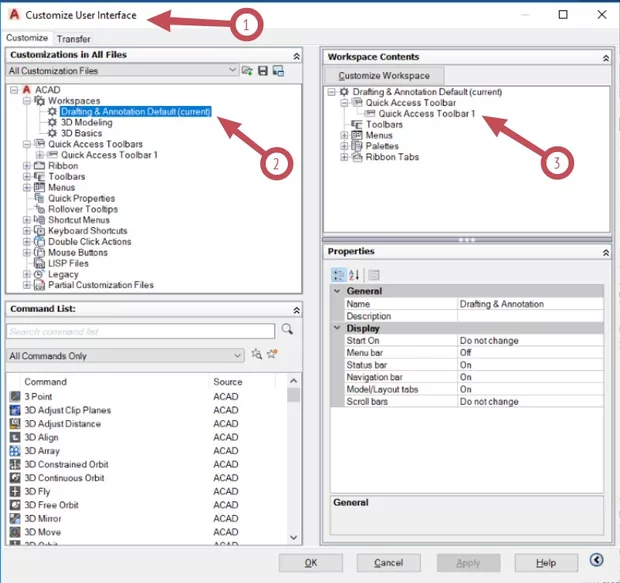The height and width of the screenshot is (583, 620).
Task: Collapse the Command List panel
Action: coord(296,310)
